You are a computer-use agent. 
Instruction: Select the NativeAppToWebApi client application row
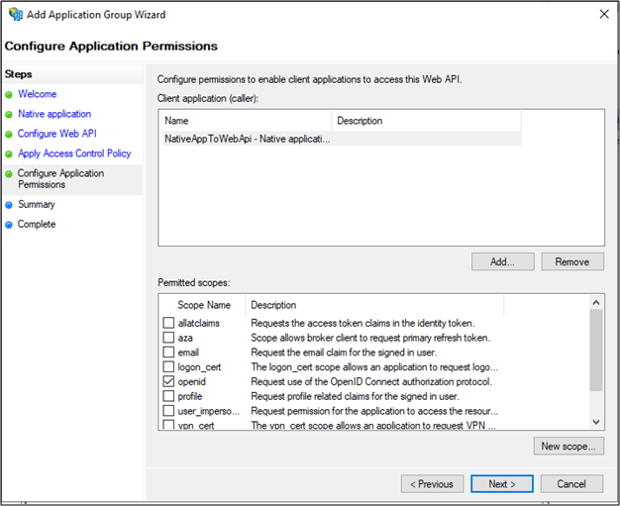(247, 139)
